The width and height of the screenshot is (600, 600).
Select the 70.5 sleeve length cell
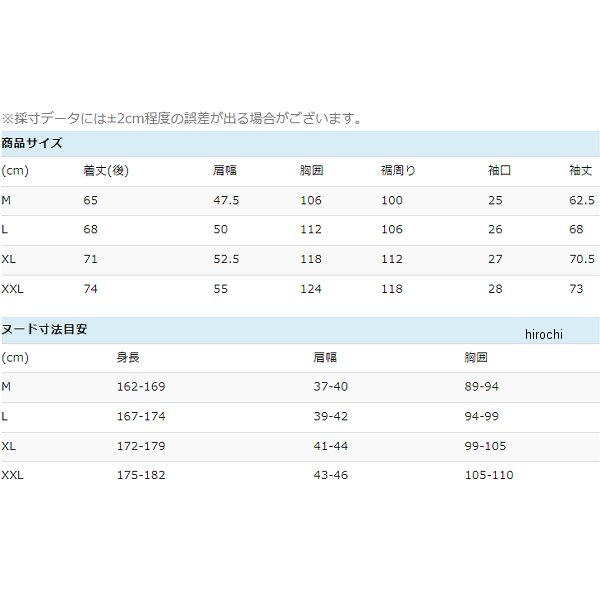pos(582,260)
